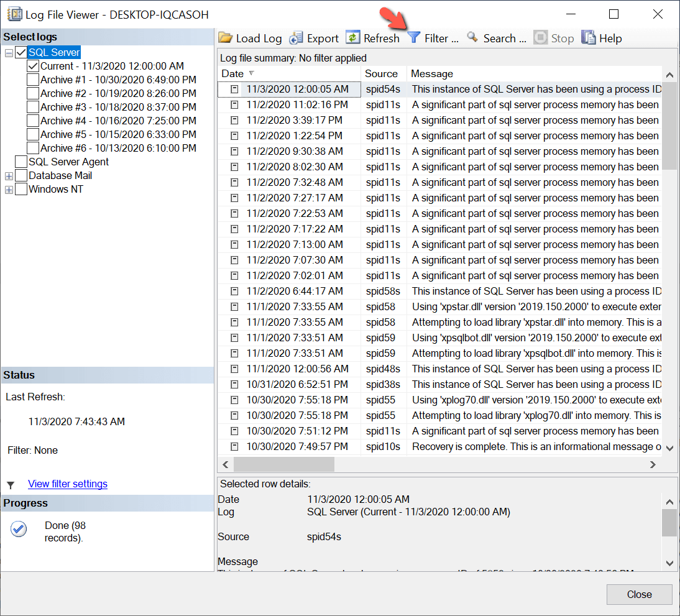Image resolution: width=680 pixels, height=616 pixels.
Task: Click the Refresh toolbar icon
Action: click(x=352, y=38)
